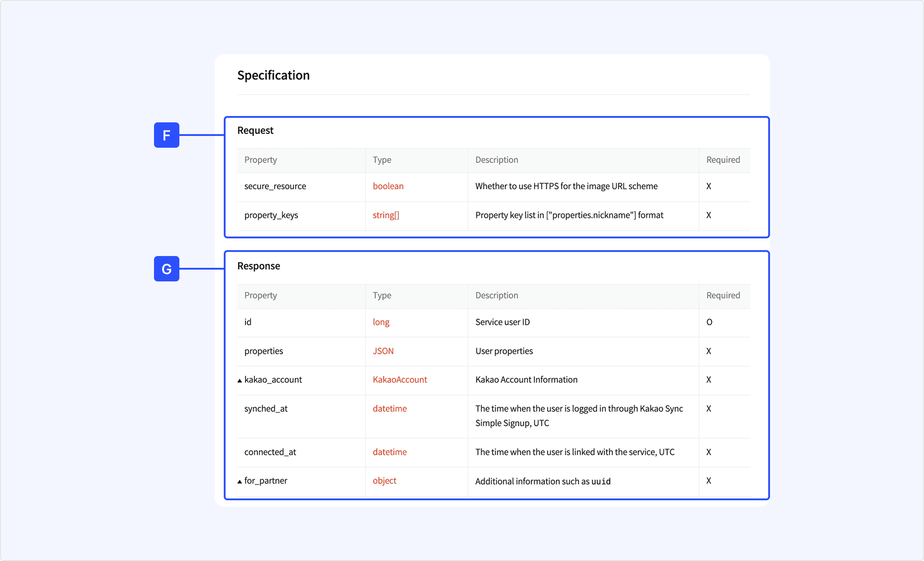Click the Response section heading
This screenshot has width=924, height=561.
[x=258, y=266]
